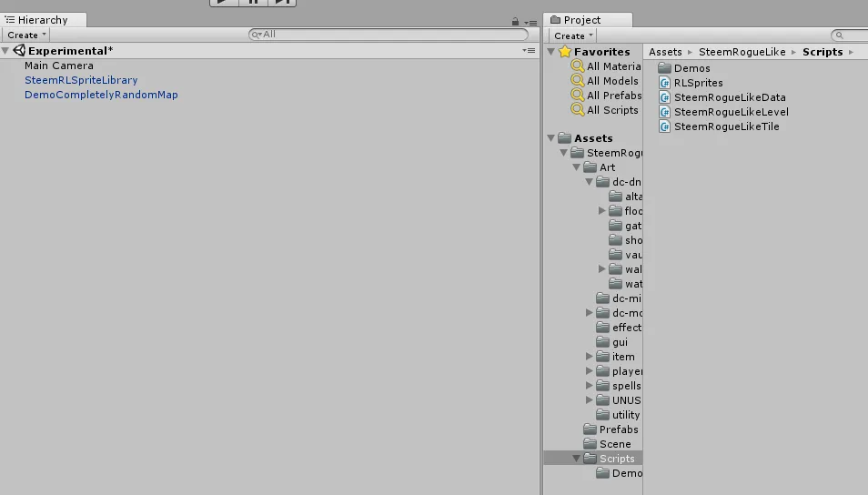
Task: Expand the UNUSED folder arrow
Action: click(590, 399)
